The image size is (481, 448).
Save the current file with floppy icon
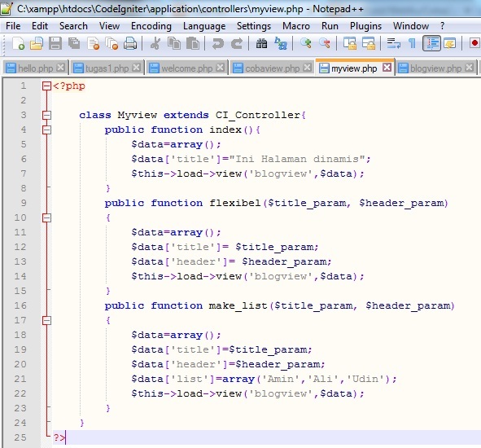click(55, 43)
